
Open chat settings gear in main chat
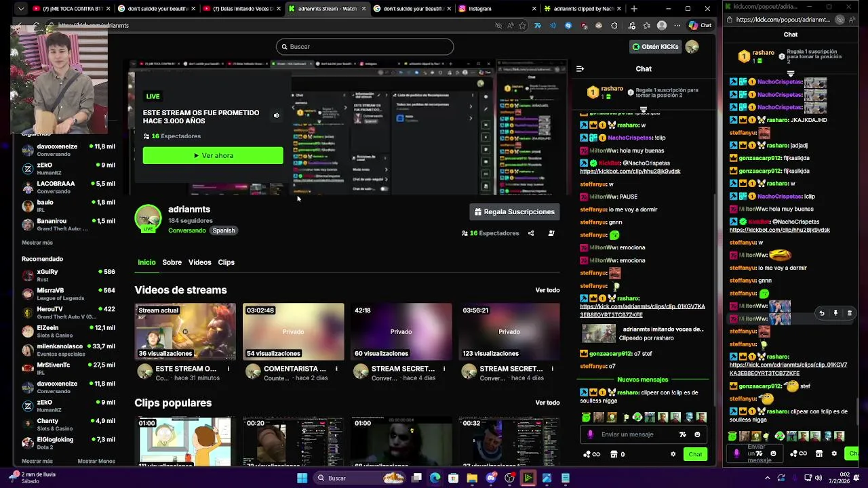673,454
